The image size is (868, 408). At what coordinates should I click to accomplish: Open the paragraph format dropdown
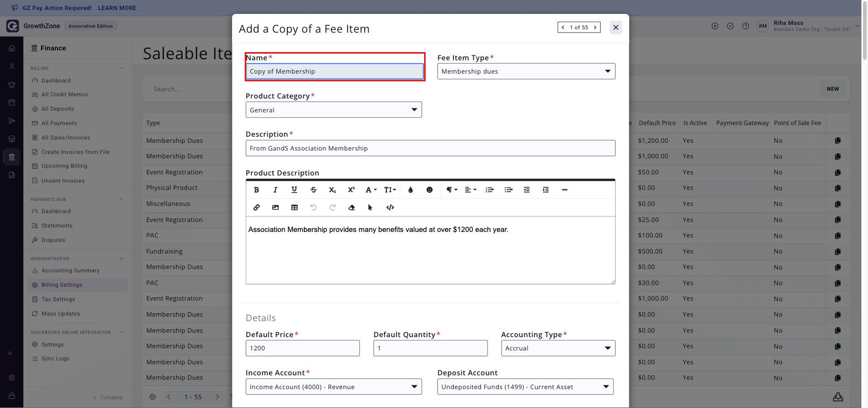pos(452,190)
